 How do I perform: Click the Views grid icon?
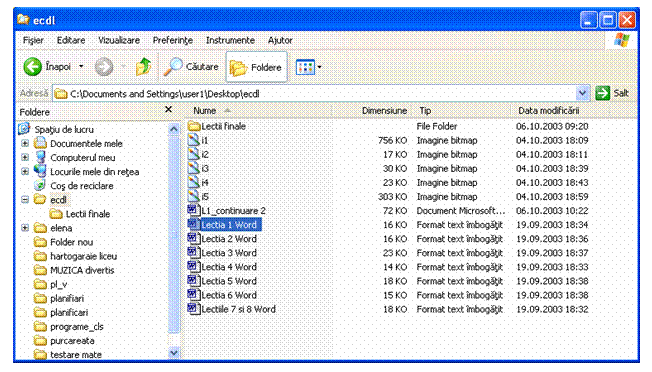(x=305, y=67)
